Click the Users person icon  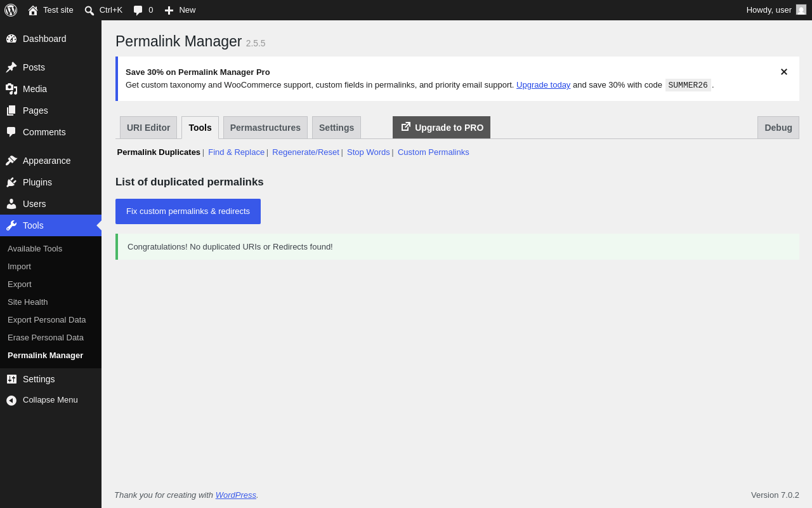pos(11,204)
